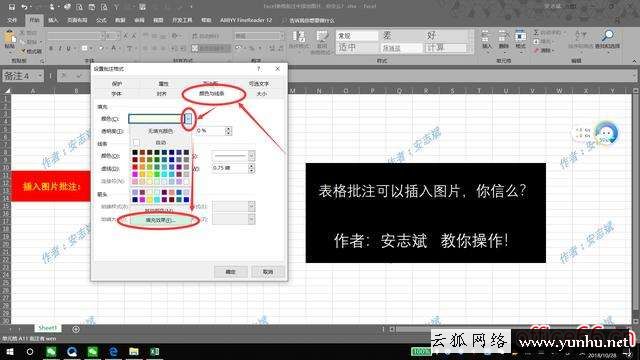The image size is (640, 360).
Task: Open File Explorer from taskbar
Action: click(x=134, y=351)
